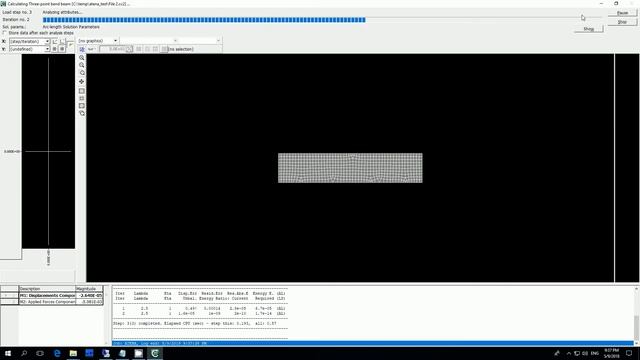Click the zoom out magnifier tool
The image size is (640, 360).
tap(82, 65)
